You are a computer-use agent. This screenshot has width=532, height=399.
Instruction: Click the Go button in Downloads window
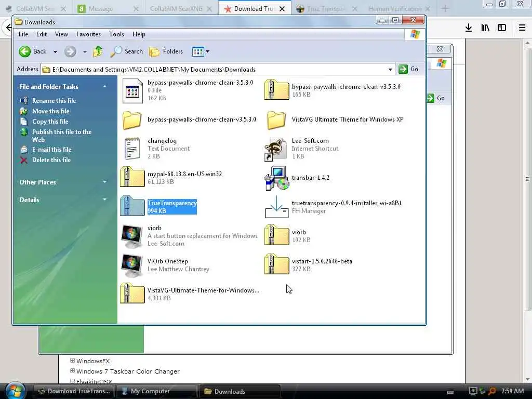pyautogui.click(x=408, y=69)
